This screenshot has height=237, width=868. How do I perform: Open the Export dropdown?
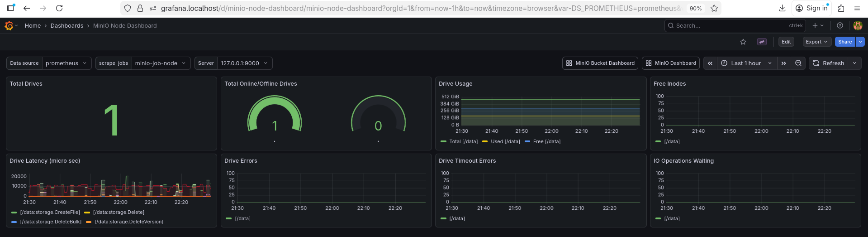tap(816, 42)
